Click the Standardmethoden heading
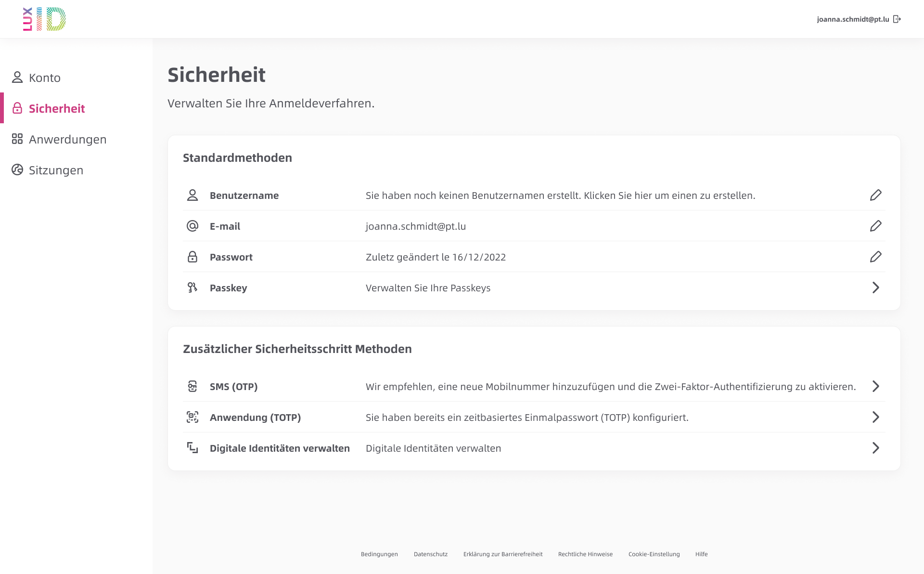 [237, 157]
